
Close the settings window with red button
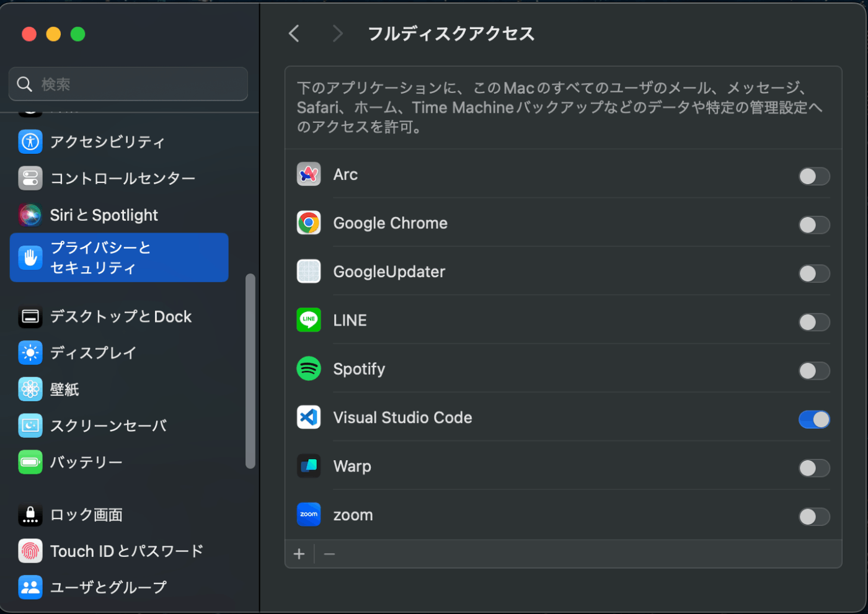pos(29,34)
